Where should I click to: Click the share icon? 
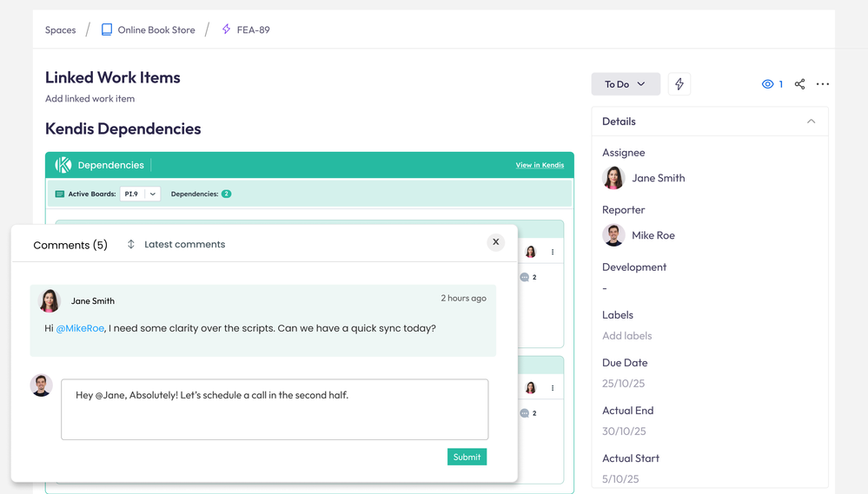pyautogui.click(x=799, y=84)
